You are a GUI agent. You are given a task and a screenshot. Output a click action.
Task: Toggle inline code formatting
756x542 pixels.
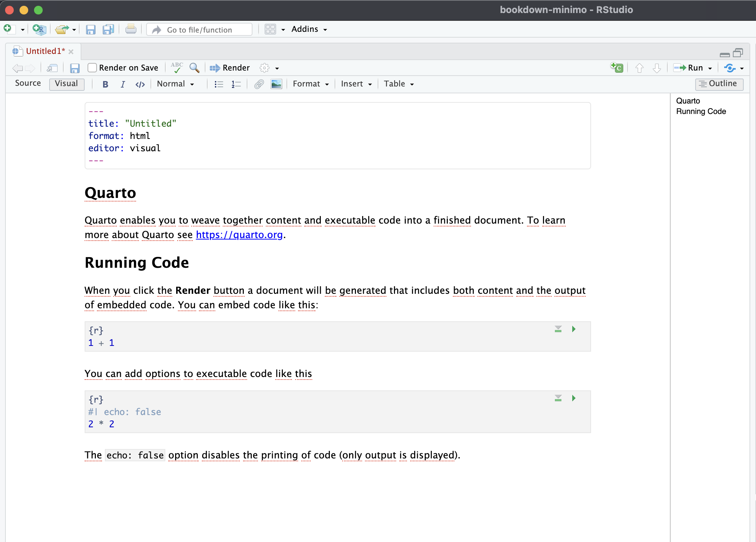click(140, 84)
